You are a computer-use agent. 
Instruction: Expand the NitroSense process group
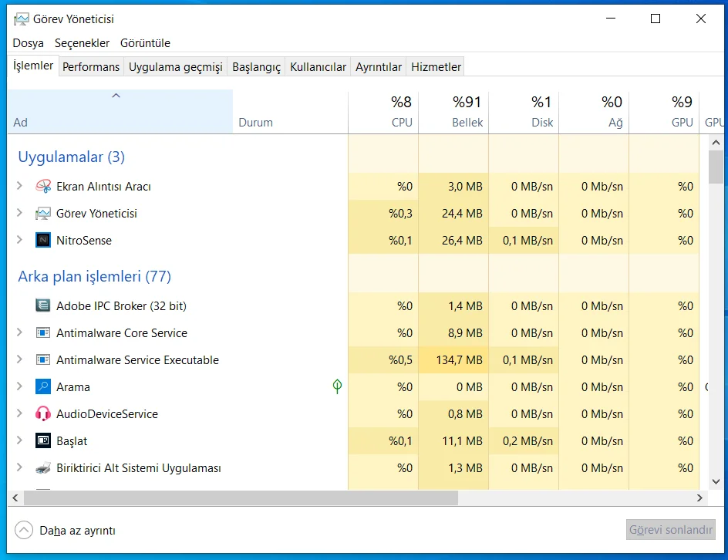tap(19, 240)
